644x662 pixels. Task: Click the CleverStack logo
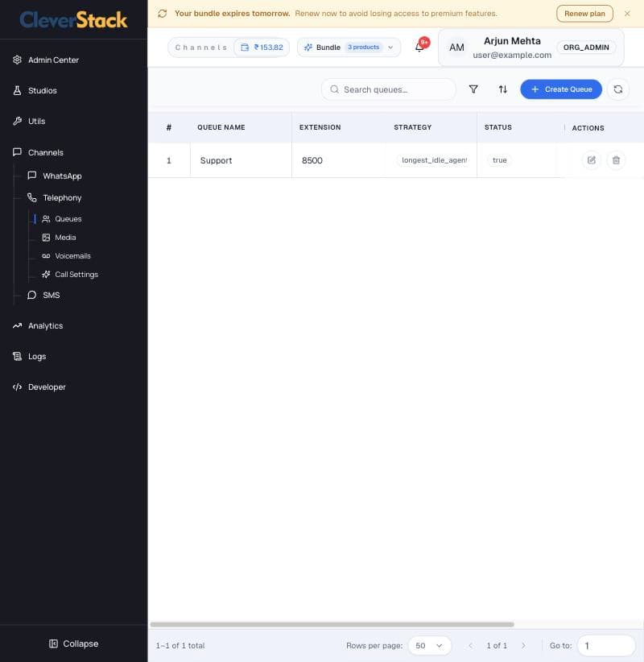(73, 20)
